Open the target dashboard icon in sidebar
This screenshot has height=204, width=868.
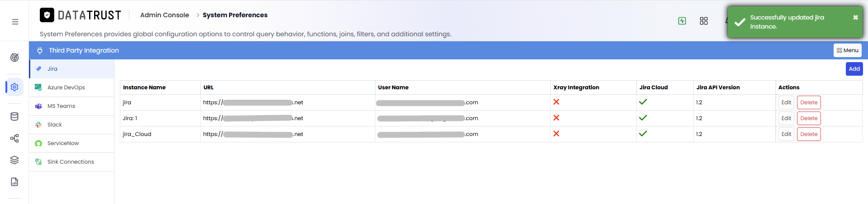(x=14, y=58)
